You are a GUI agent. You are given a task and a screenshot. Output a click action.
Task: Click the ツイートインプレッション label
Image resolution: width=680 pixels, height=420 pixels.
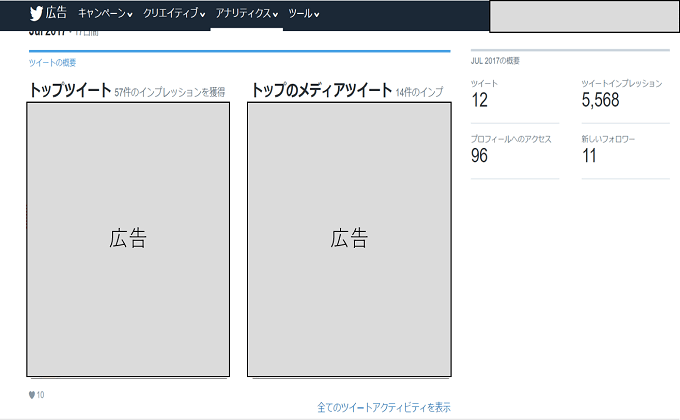(x=622, y=83)
